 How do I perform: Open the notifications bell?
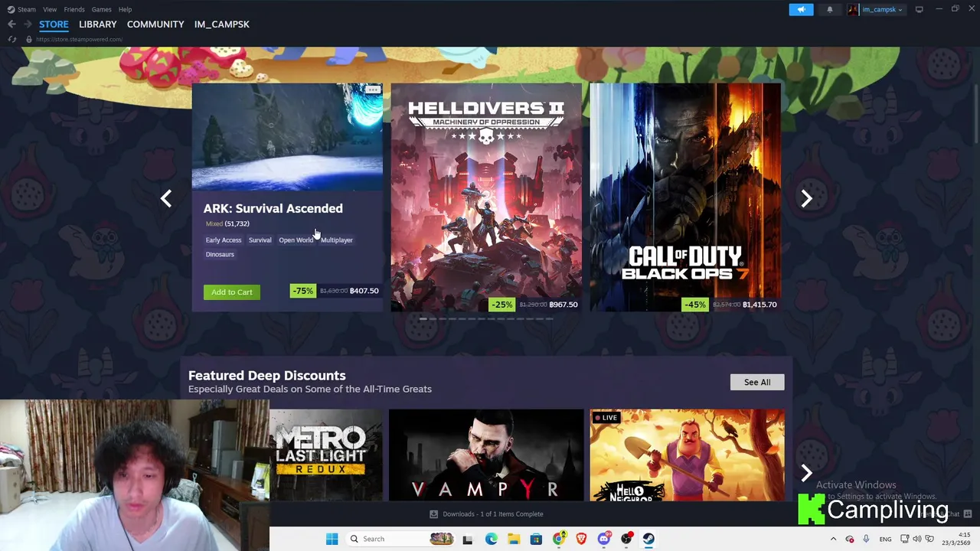click(x=830, y=9)
